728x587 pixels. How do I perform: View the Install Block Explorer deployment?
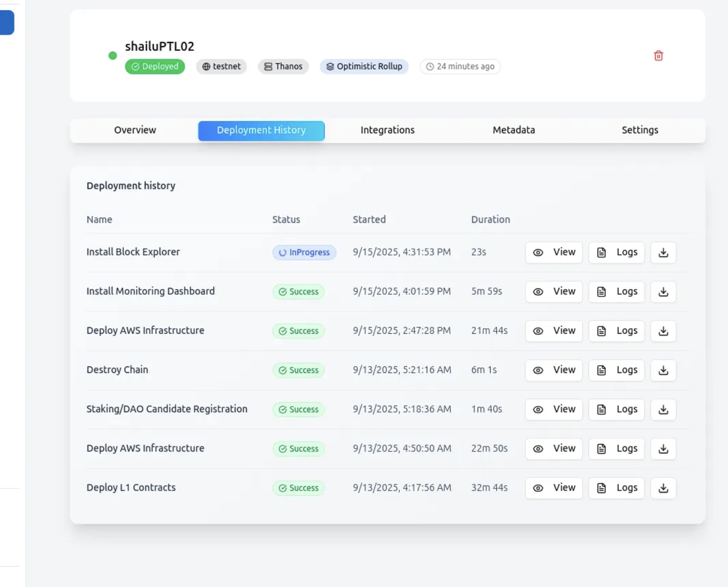coord(554,253)
